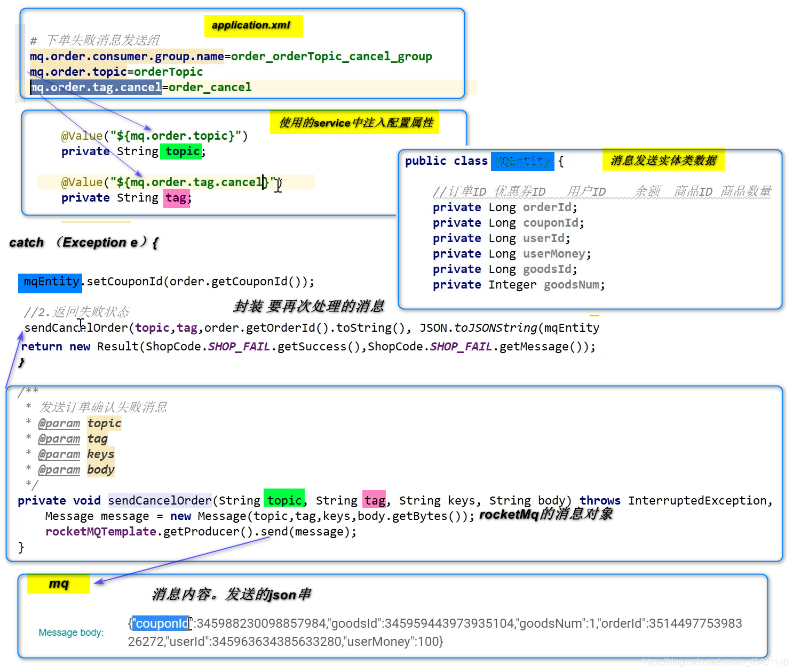This screenshot has height=672, width=793.
Task: Click the selected mq.order.tag.cancel key
Action: [96, 87]
